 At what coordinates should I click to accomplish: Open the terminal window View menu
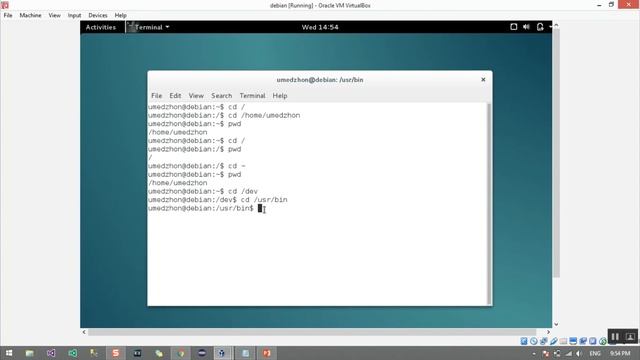196,96
